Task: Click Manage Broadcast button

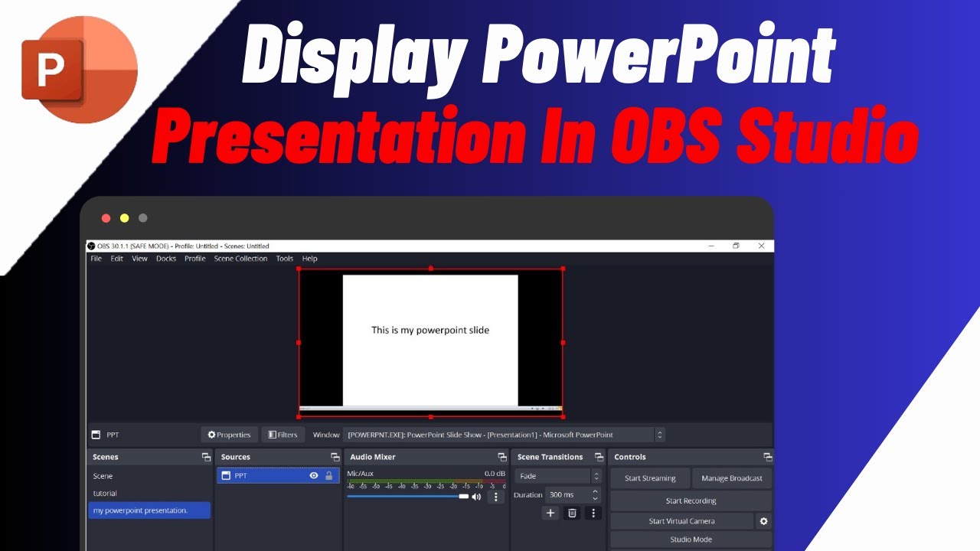Action: [x=732, y=478]
